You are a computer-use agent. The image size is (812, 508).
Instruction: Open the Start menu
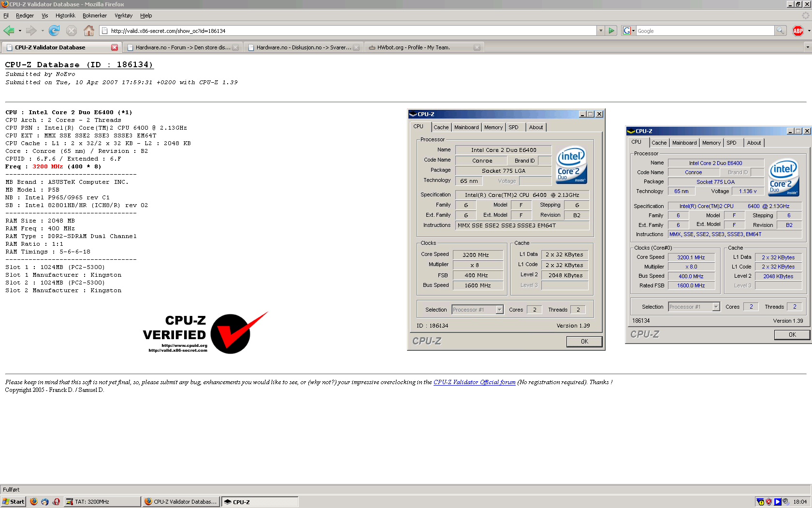pos(13,502)
